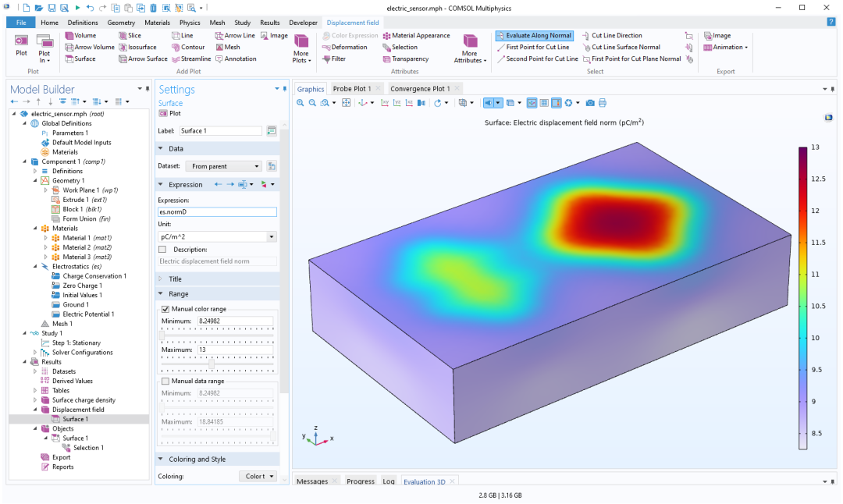843x504 pixels.
Task: Click Zoom Extents in Graphics toolbar
Action: point(347,103)
